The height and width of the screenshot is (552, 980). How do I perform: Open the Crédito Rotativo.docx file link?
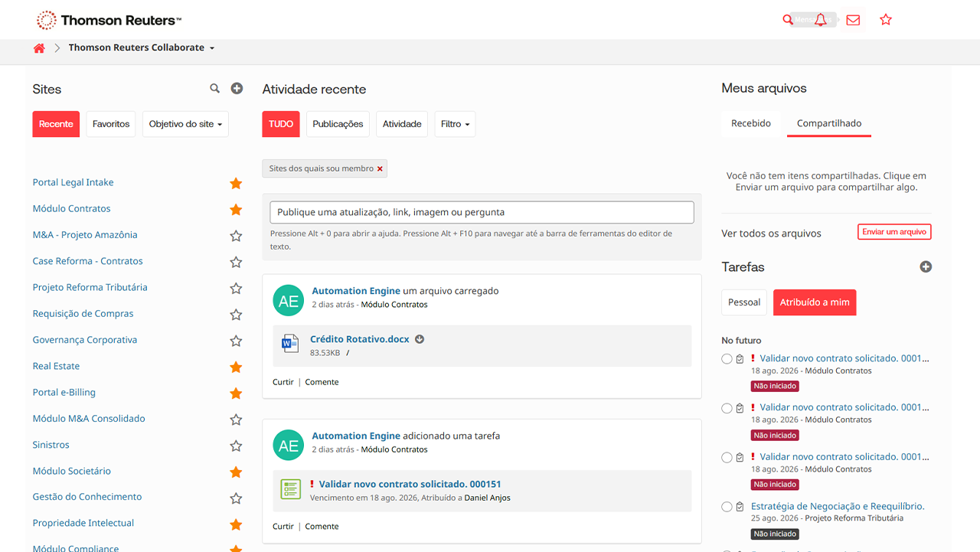click(x=360, y=339)
